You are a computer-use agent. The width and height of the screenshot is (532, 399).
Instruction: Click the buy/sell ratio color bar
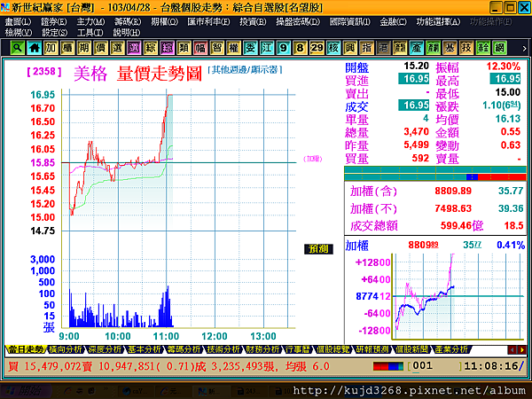[x=435, y=176]
